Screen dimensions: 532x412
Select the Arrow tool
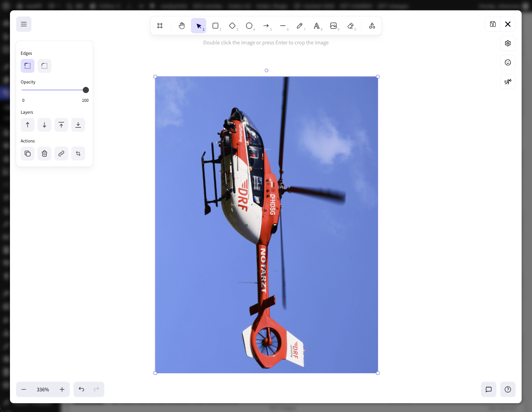[266, 26]
